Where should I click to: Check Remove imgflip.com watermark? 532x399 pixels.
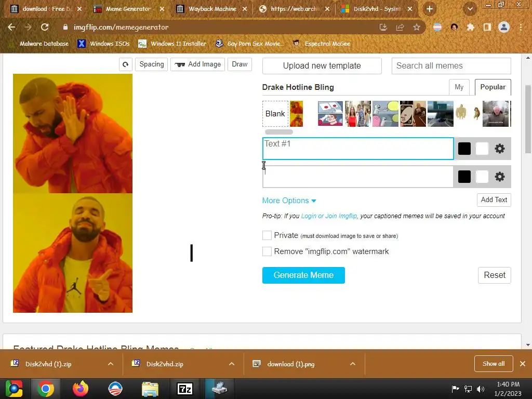(x=267, y=251)
